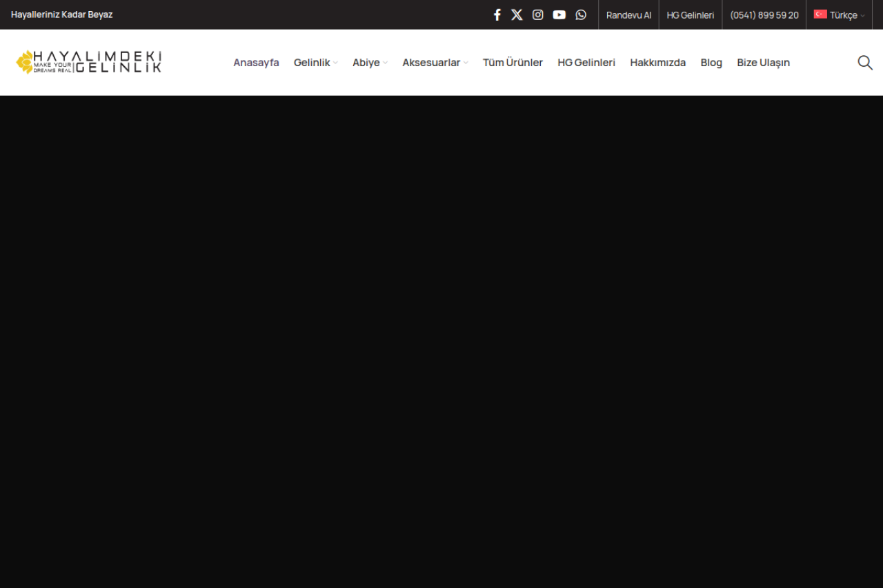
Task: Open the Hakkımızda page
Action: tap(657, 63)
